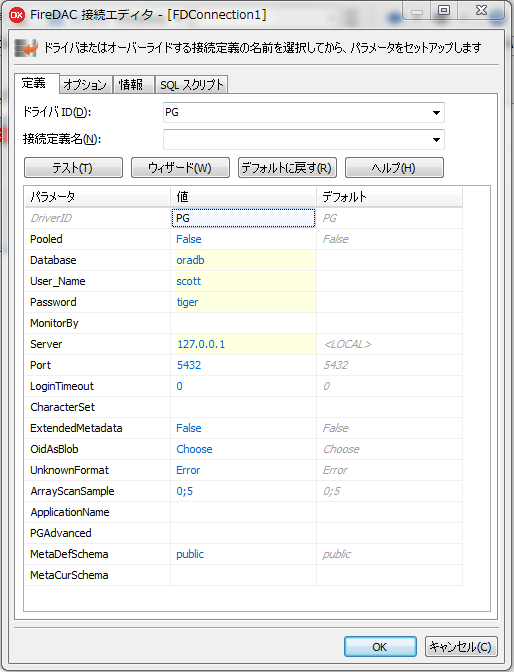This screenshot has width=514, height=672.
Task: Click the MetaCurSchema parameter name
Action: (x=69, y=575)
